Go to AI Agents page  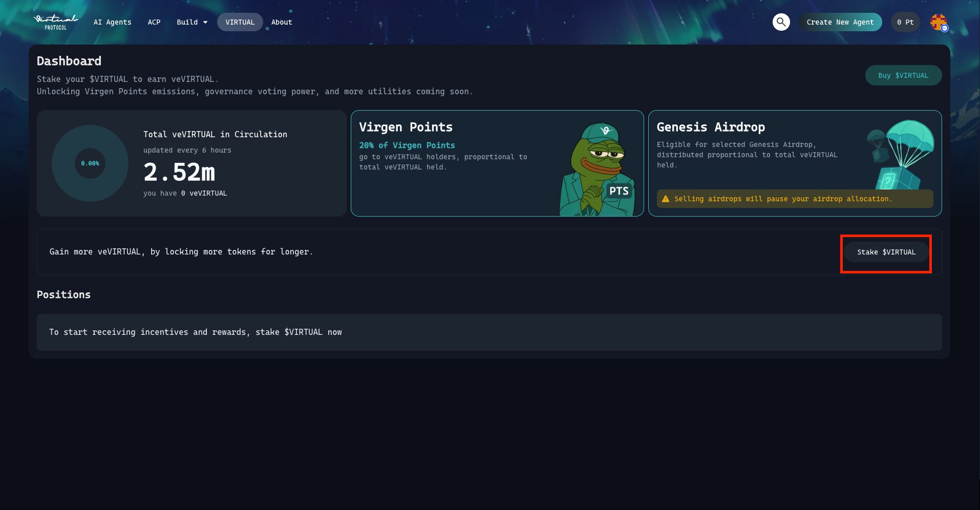(x=113, y=22)
